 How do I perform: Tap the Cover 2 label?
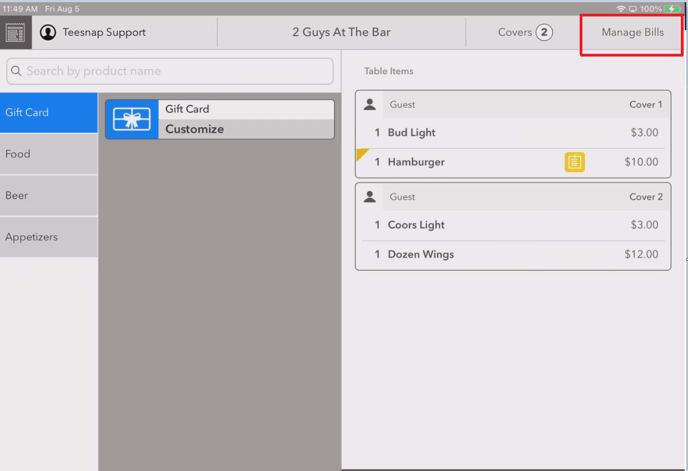(x=646, y=197)
